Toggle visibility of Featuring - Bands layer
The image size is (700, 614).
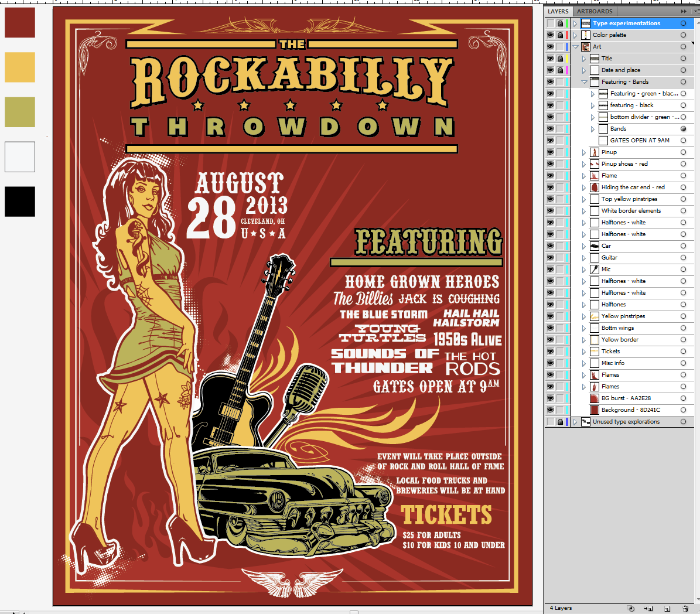tap(551, 81)
